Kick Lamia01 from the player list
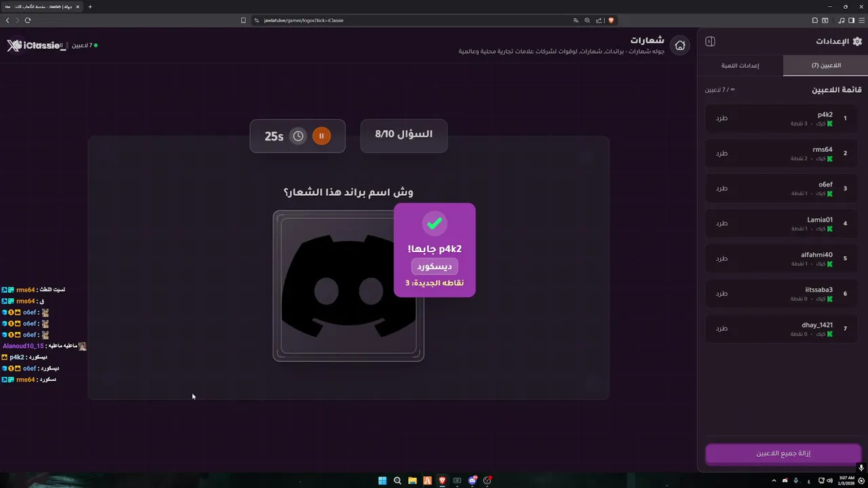 722,223
